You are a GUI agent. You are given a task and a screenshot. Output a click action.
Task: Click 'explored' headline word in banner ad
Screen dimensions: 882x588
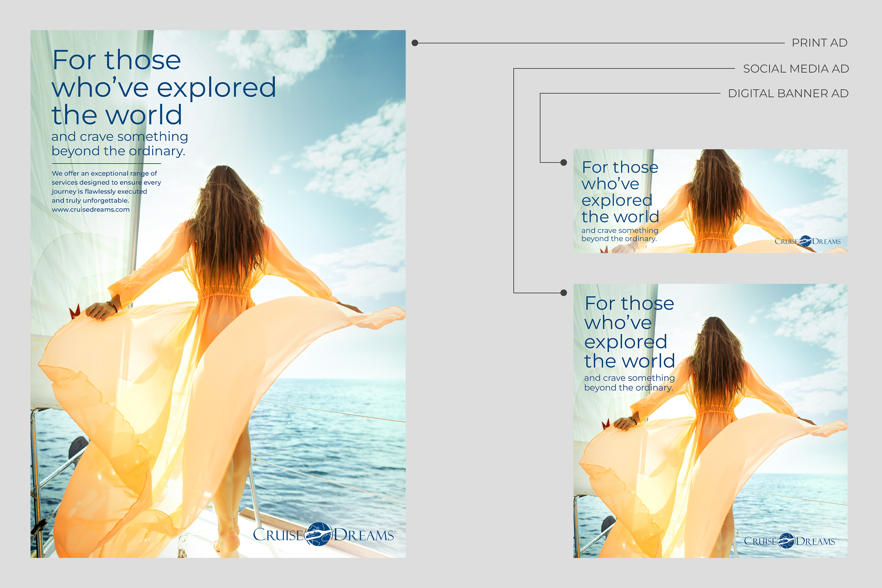coord(617,200)
